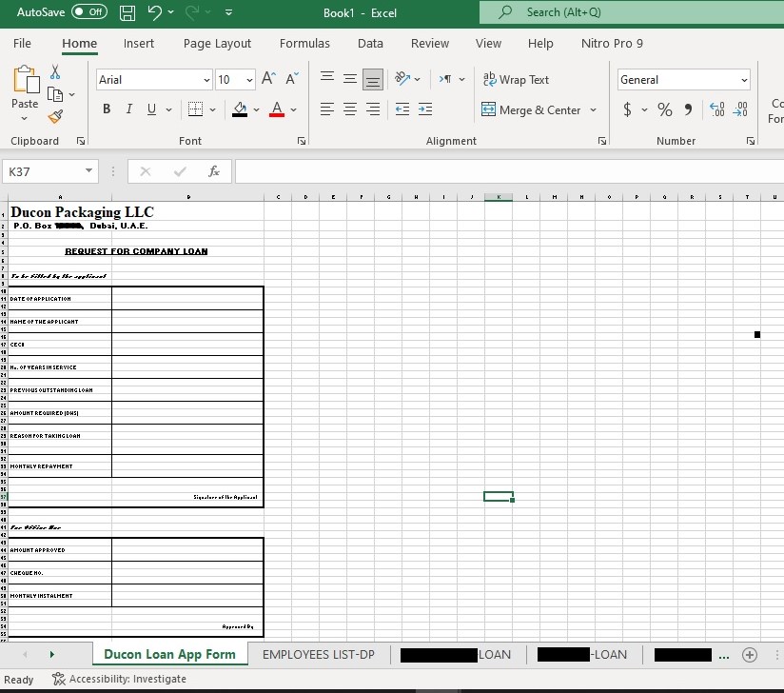Click the Format Painter brush icon
Image resolution: width=784 pixels, height=693 pixels.
click(55, 117)
